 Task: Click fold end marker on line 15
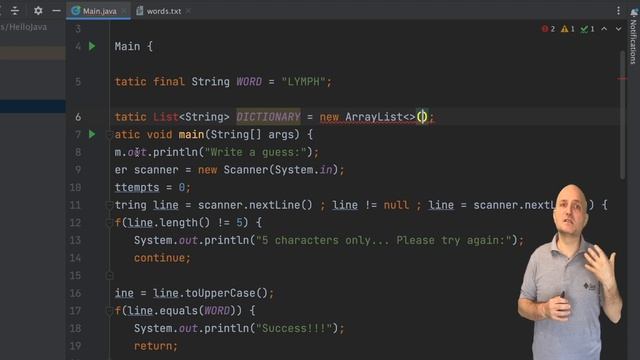(109, 276)
